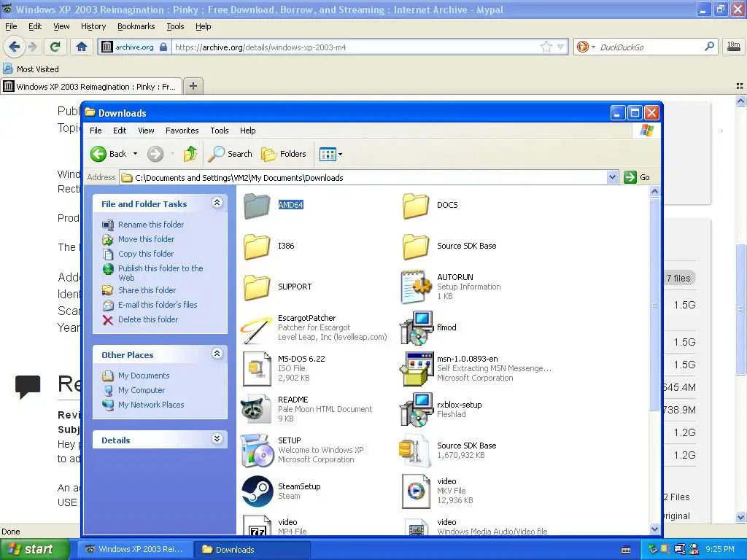The image size is (747, 560).
Task: Click the Go button beside address bar
Action: point(638,177)
